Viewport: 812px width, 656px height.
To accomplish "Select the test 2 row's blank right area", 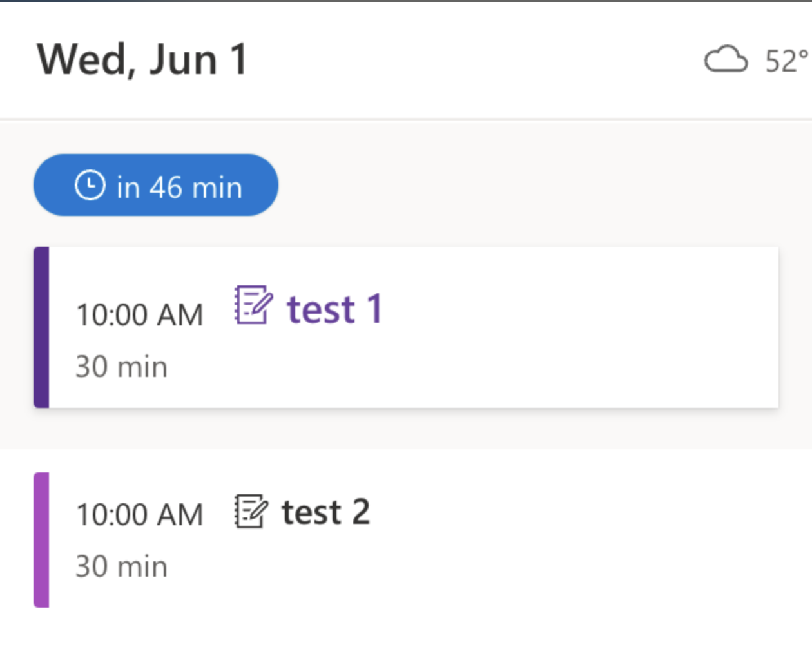I will point(580,540).
